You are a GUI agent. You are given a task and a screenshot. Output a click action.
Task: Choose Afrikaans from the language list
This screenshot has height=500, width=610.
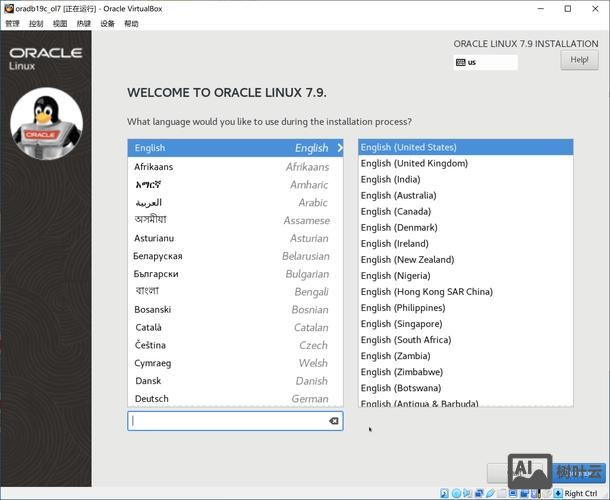(235, 167)
